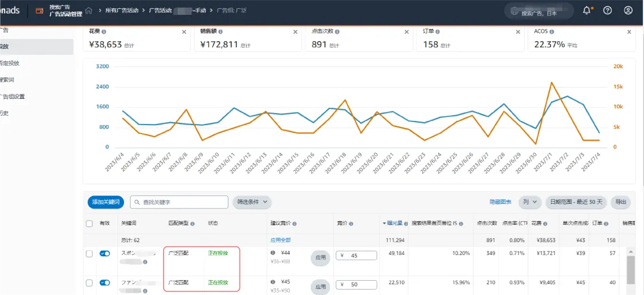Show info for 竞价 column header
Screen dimensions: 644x295
[x=351, y=224]
